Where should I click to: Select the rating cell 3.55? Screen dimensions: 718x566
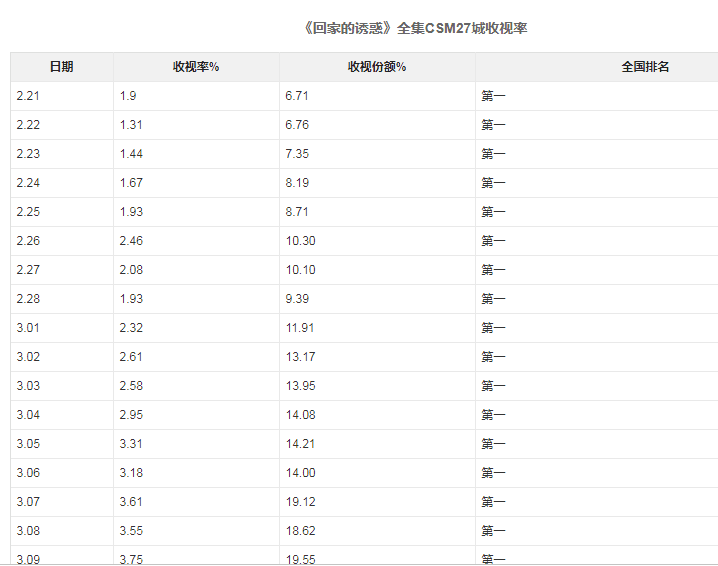196,531
